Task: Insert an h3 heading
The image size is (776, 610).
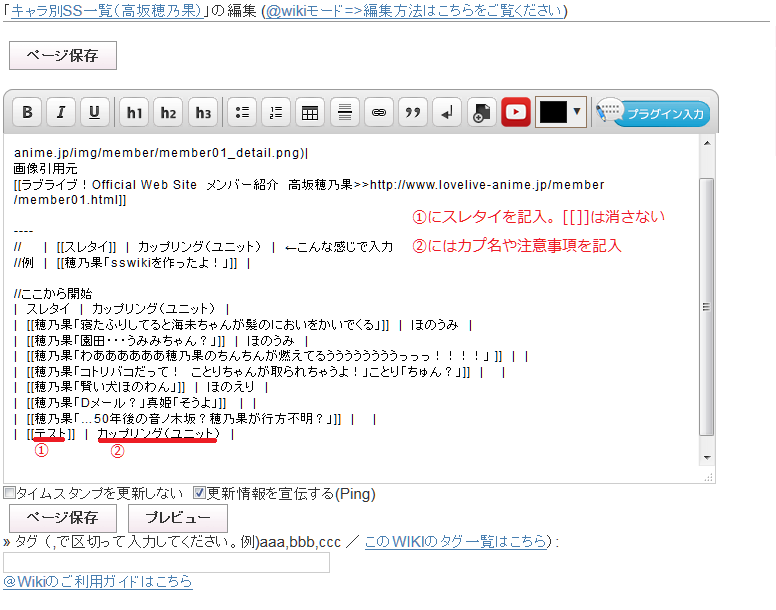Action: (203, 113)
